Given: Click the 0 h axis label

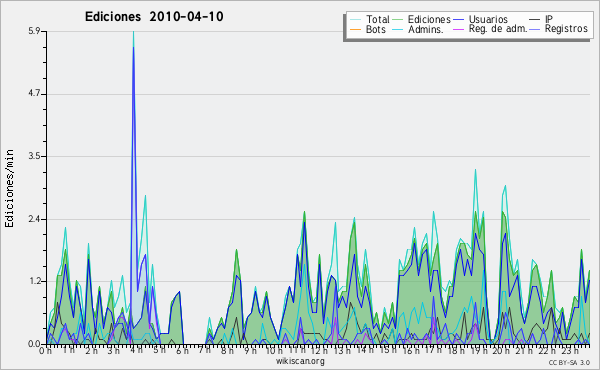Looking at the screenshot, I should (x=46, y=351).
